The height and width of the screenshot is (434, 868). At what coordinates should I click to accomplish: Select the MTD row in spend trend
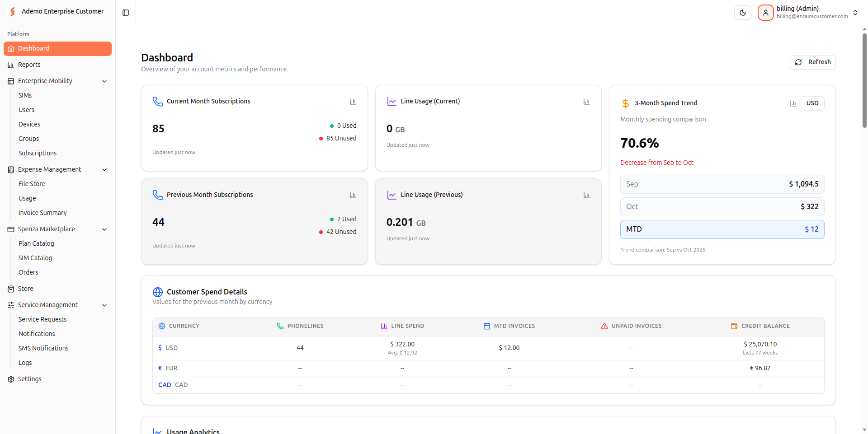[x=722, y=229]
